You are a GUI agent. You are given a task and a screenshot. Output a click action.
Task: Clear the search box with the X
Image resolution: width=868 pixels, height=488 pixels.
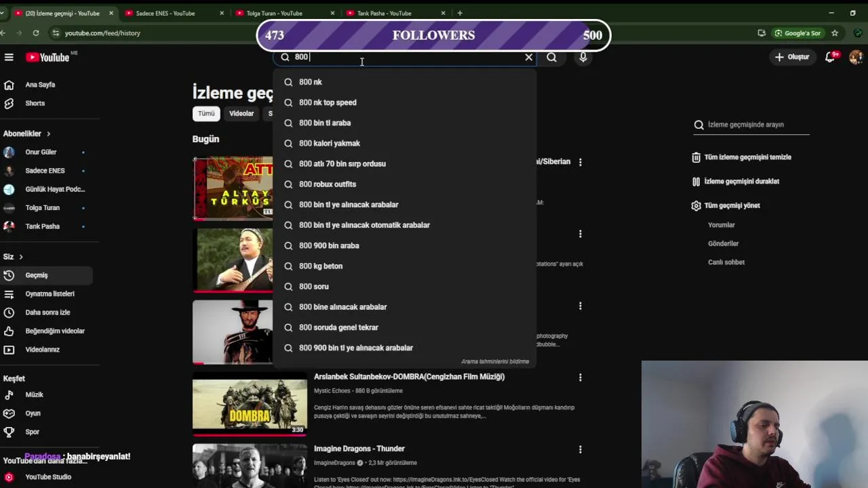529,58
